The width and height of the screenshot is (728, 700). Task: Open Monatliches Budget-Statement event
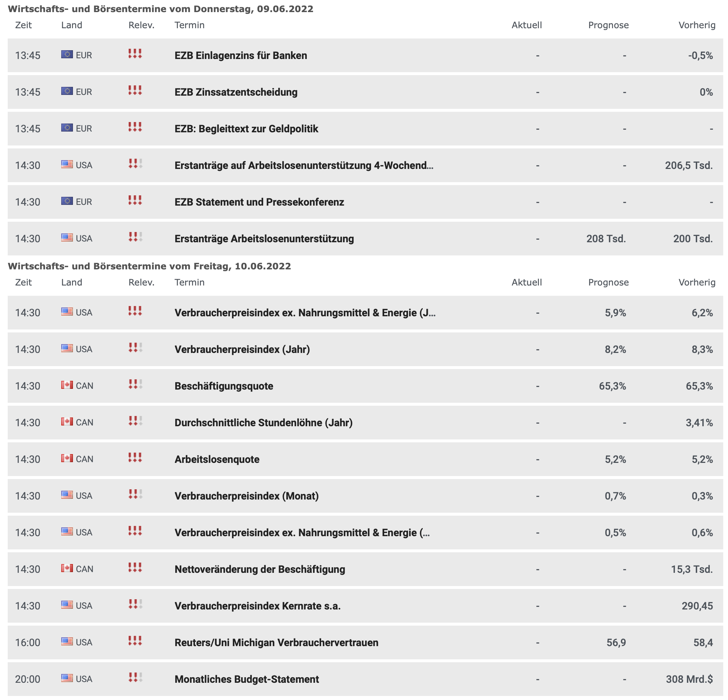click(247, 679)
